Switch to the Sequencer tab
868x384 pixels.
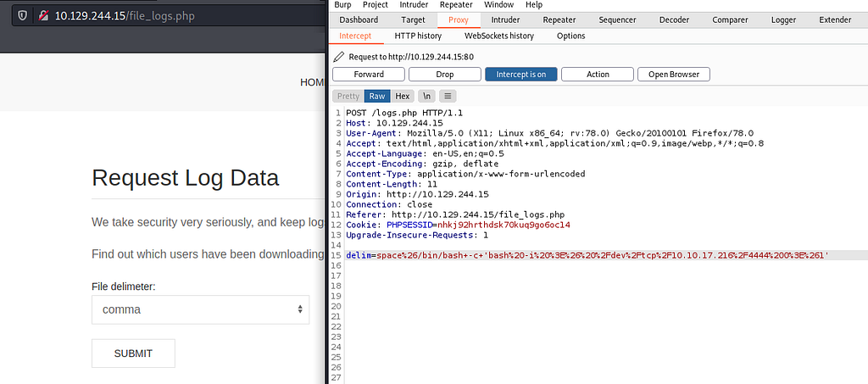point(618,19)
